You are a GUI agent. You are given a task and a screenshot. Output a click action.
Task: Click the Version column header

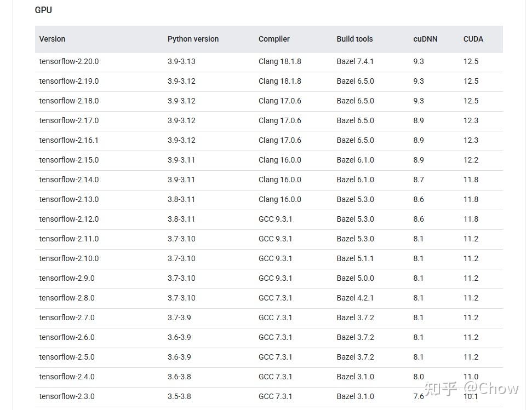(x=52, y=39)
